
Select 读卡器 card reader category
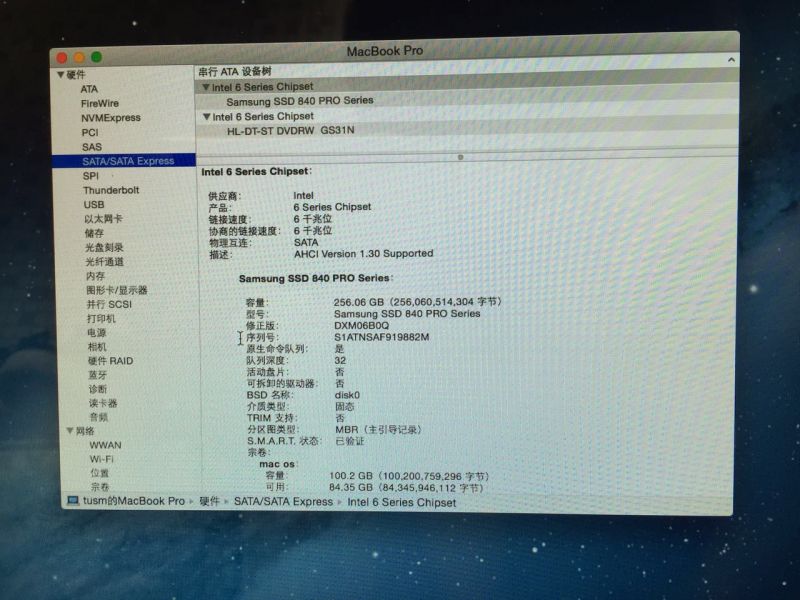coord(103,403)
